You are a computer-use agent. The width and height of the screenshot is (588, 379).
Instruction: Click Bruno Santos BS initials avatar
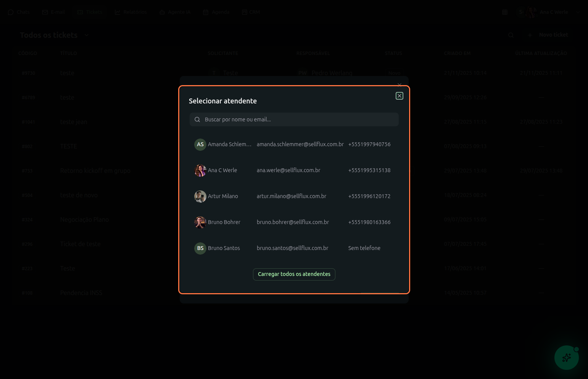pyautogui.click(x=200, y=248)
